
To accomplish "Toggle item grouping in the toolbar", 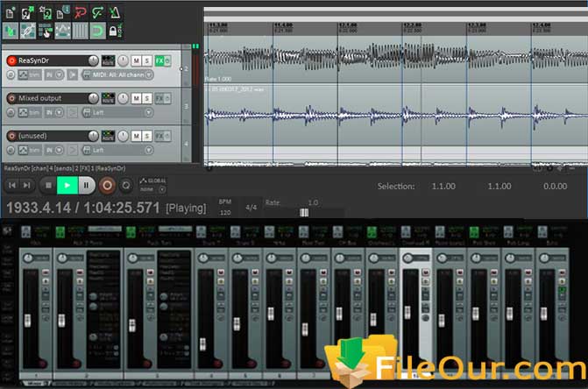I will coord(28,31).
